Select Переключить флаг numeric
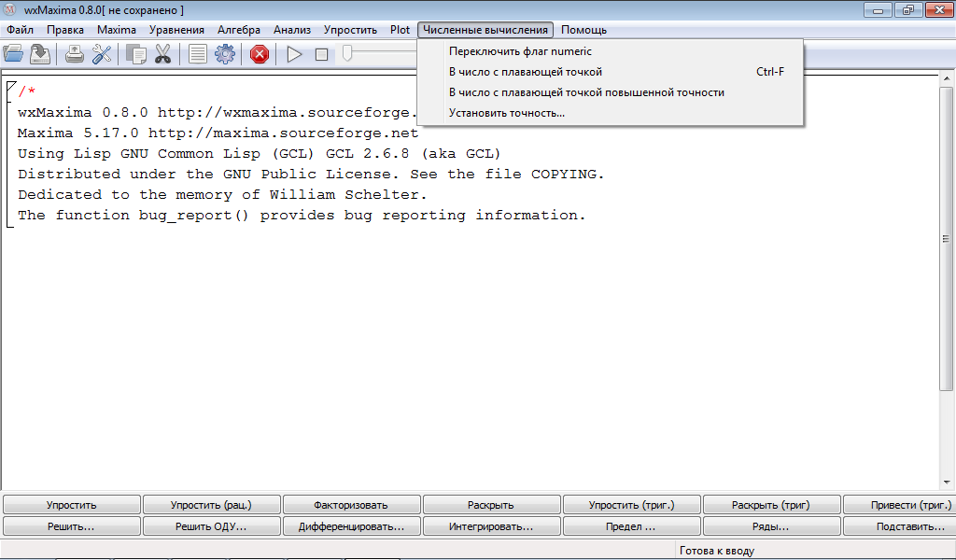Screen dimensions: 956x560 coord(611,51)
